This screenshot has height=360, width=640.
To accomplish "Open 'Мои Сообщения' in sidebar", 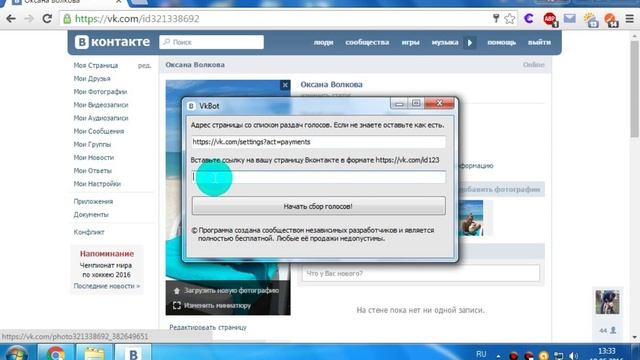I will click(99, 131).
